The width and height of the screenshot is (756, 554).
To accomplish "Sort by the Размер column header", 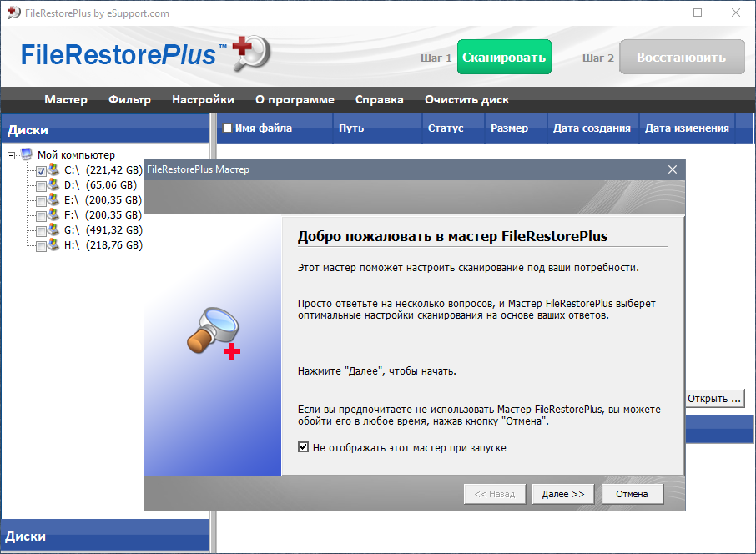I will [x=516, y=128].
